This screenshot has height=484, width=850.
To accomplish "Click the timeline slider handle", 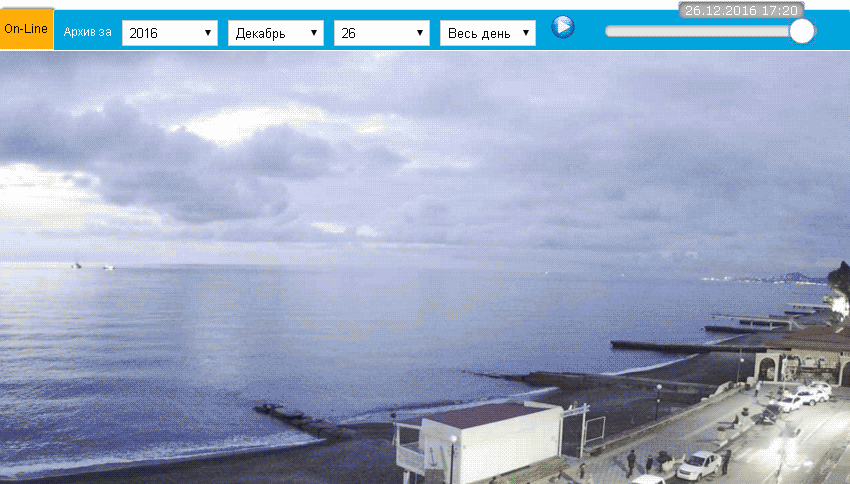I will point(802,31).
